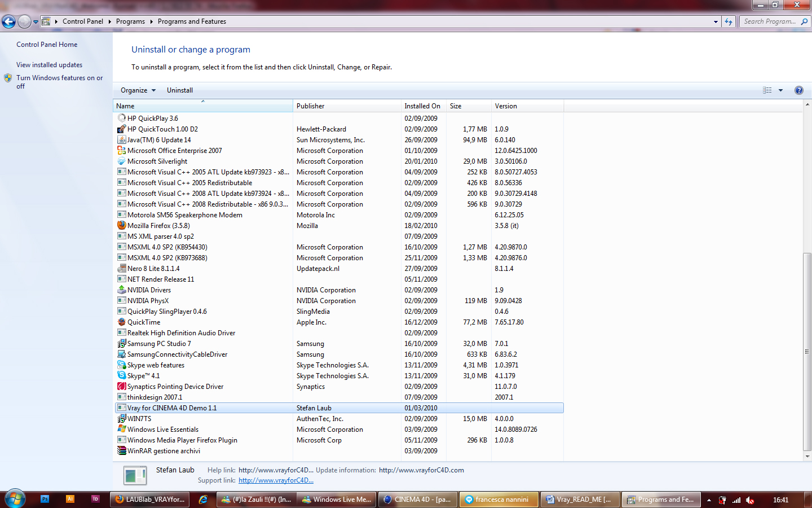This screenshot has width=812, height=508.
Task: Click in the Search Programs field
Action: click(x=770, y=21)
